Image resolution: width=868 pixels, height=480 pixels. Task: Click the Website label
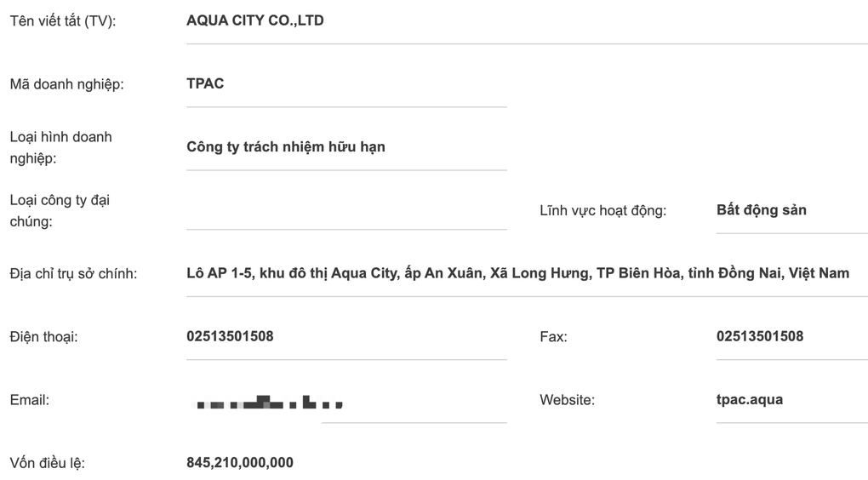tap(567, 400)
